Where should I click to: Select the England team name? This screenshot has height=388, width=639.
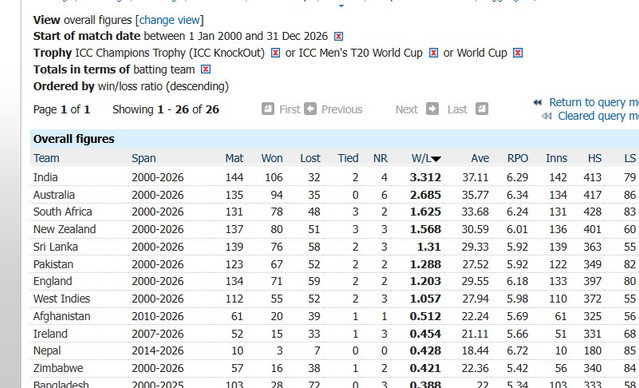53,281
